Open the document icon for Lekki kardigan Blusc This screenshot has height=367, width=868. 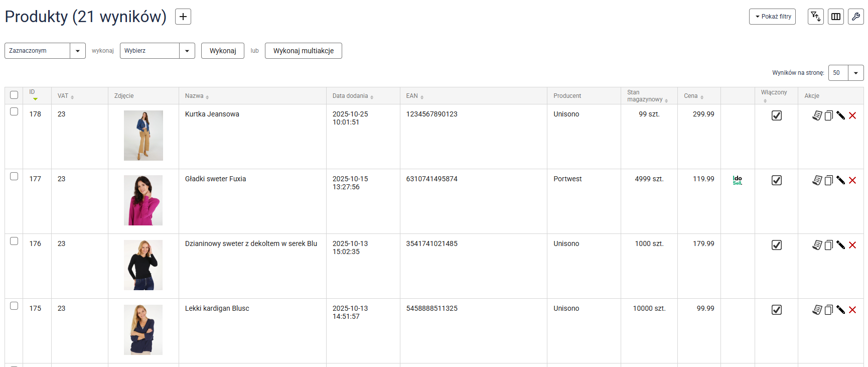click(x=817, y=310)
